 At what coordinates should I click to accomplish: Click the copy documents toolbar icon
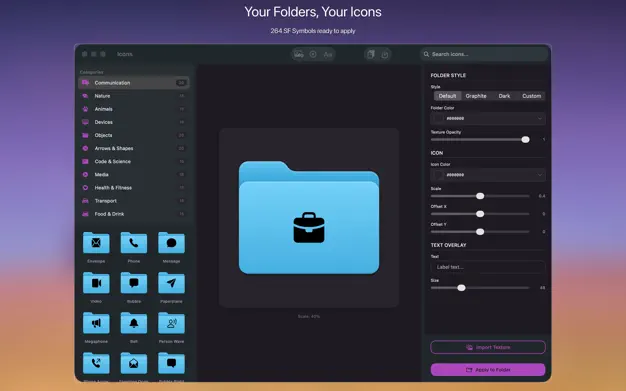(371, 54)
